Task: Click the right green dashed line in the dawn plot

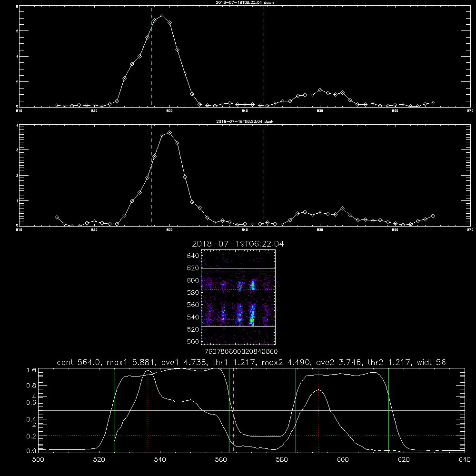Action: tap(263, 56)
